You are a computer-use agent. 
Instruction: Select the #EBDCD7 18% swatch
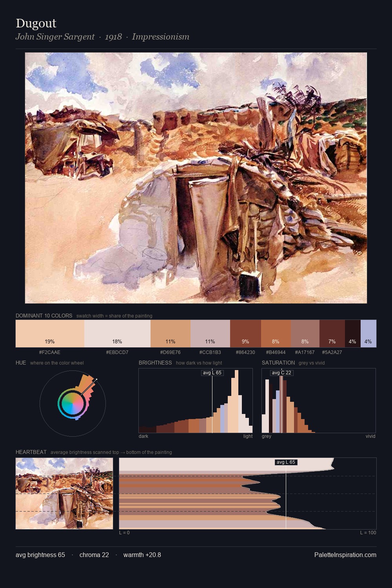[x=117, y=334]
